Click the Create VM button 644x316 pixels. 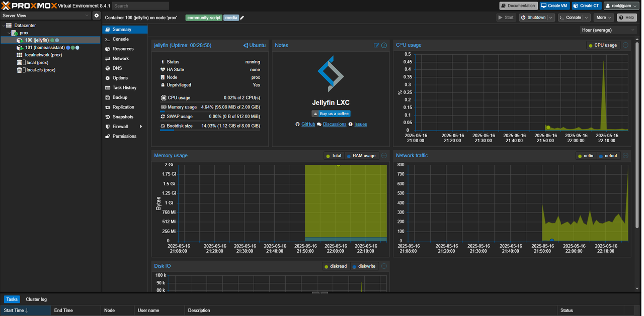coord(554,6)
